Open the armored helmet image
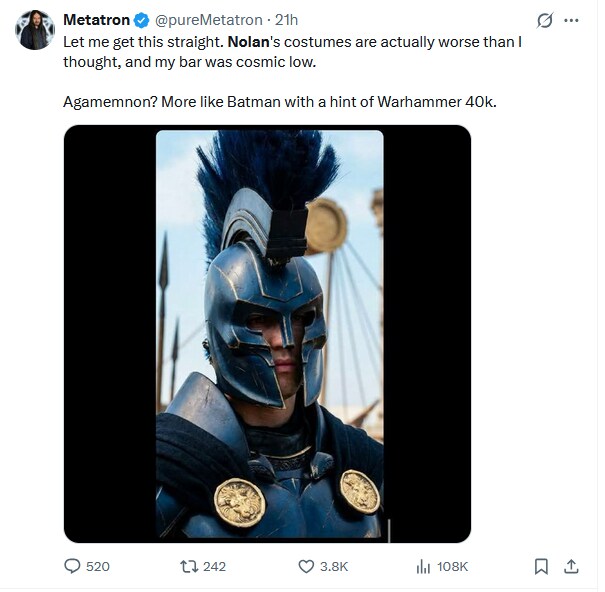This screenshot has height=592, width=605. pos(268,333)
